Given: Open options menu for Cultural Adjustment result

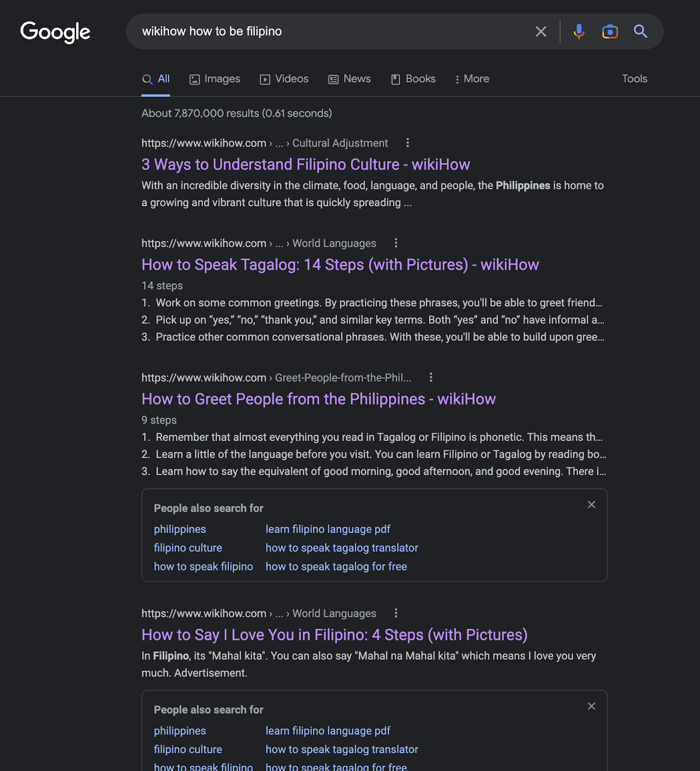Looking at the screenshot, I should pyautogui.click(x=407, y=143).
